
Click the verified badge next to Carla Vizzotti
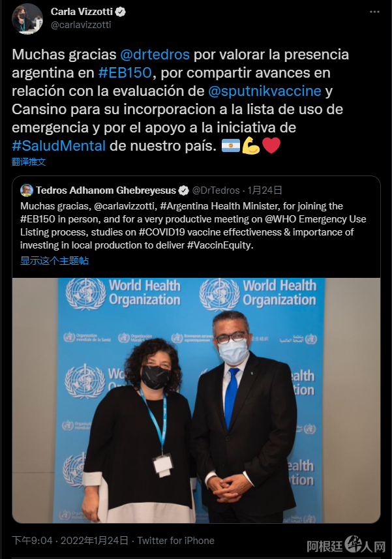click(121, 12)
